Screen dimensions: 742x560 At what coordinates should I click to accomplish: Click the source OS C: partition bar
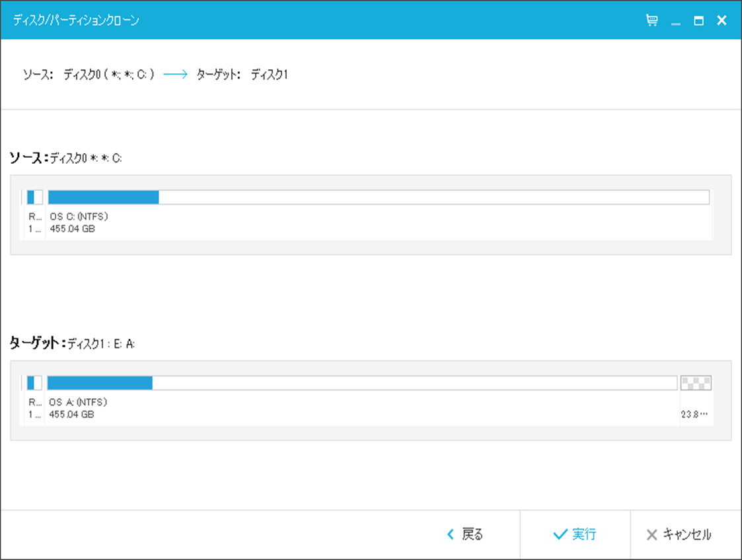click(379, 197)
